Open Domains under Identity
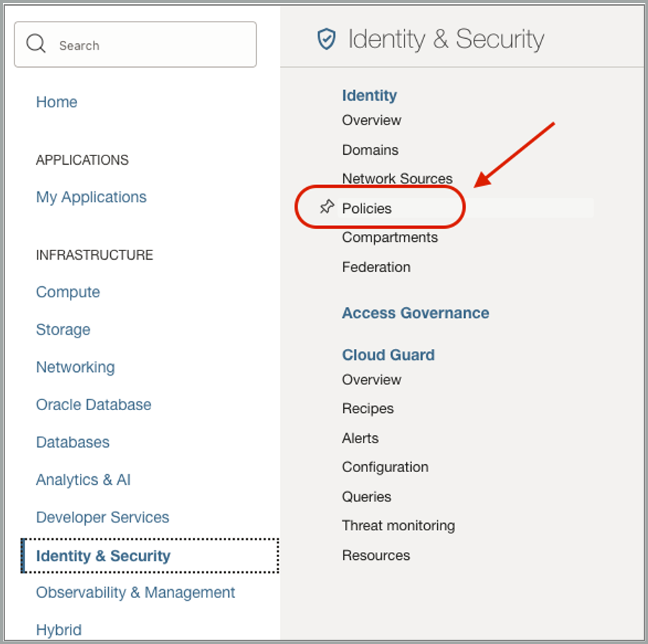This screenshot has height=644, width=648. pyautogui.click(x=370, y=150)
